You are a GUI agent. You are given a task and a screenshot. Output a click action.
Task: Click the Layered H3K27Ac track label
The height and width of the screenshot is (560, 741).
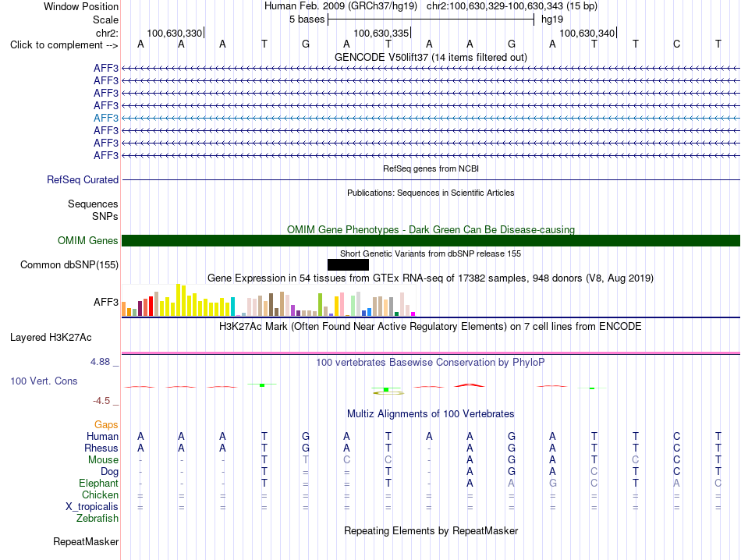pos(51,338)
